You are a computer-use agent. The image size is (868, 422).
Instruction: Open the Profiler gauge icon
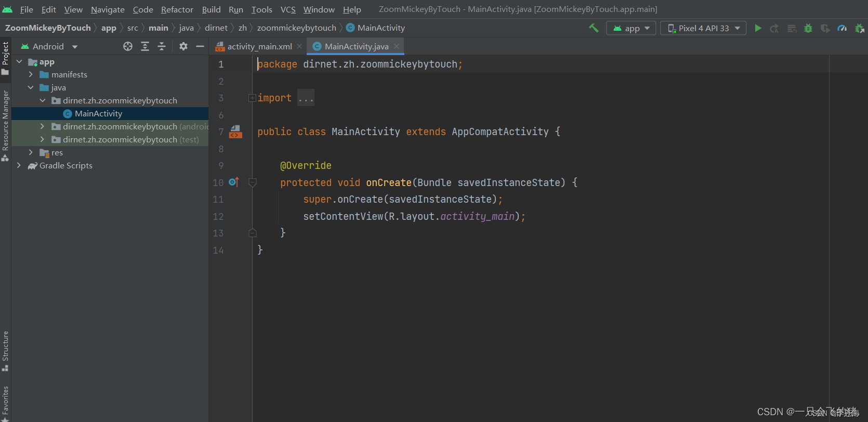(x=842, y=28)
